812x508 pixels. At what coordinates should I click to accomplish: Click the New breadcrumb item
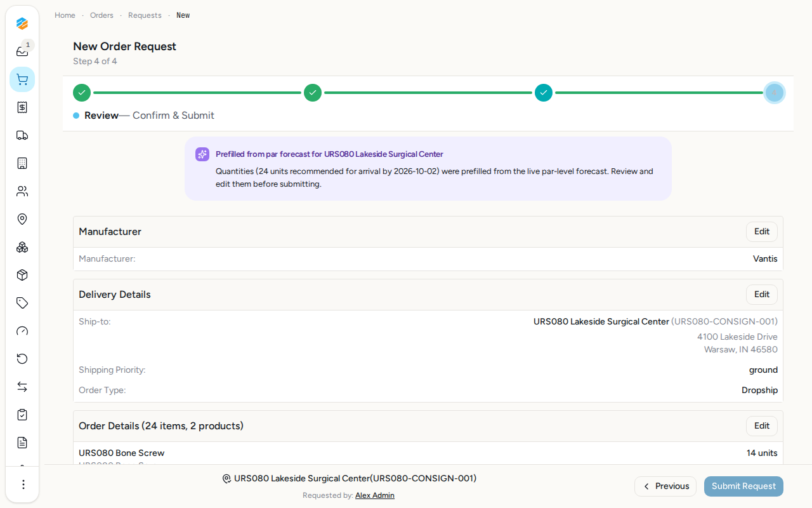(183, 15)
